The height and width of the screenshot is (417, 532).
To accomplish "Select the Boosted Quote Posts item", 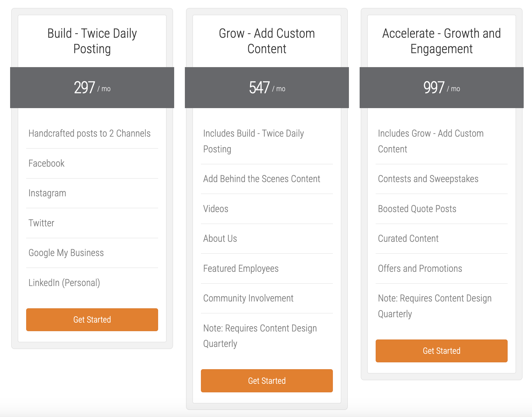I will (417, 208).
